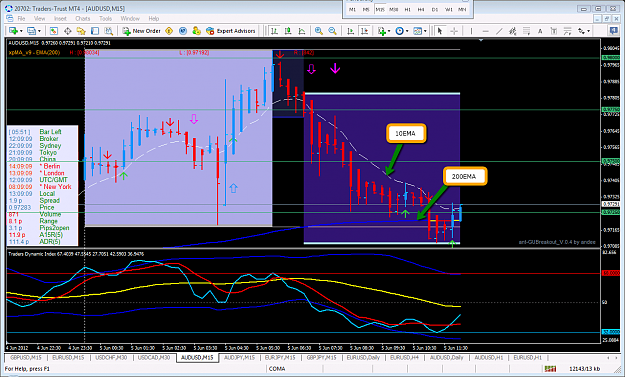Switch chart to bar chart mode

(x=274, y=31)
